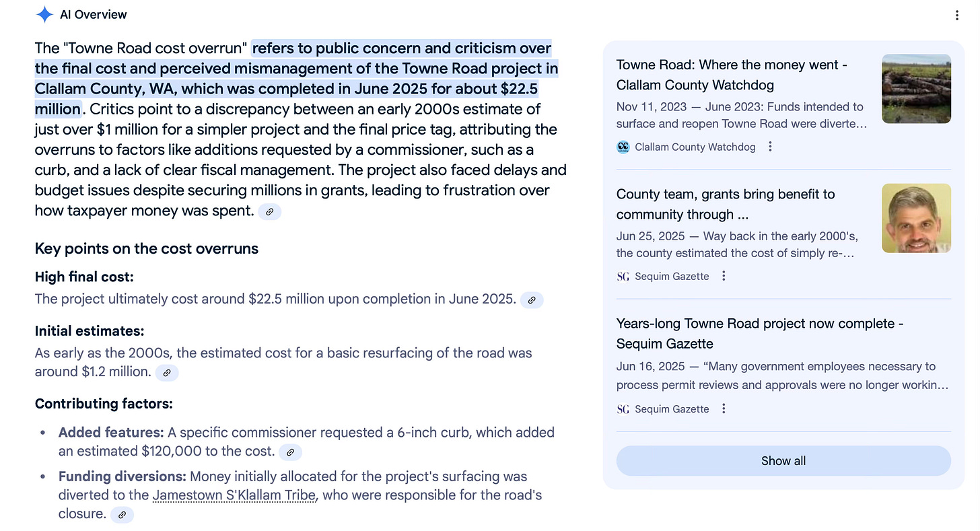Click the logs thumbnail for Watchdog article
Image resolution: width=980 pixels, height=531 pixels.
tap(916, 89)
